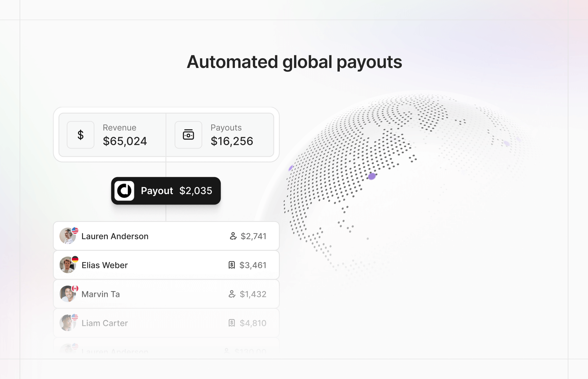588x379 pixels.
Task: Click the Automated global payouts heading
Action: [294, 62]
